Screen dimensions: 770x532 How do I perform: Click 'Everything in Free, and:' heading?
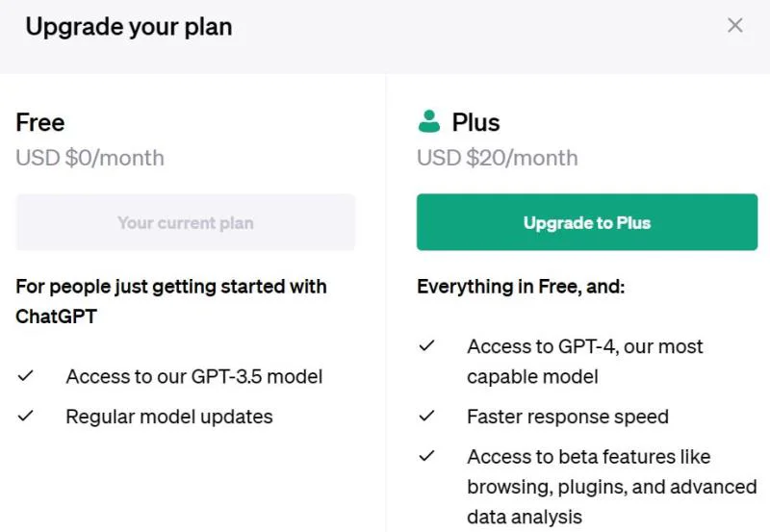coord(521,286)
